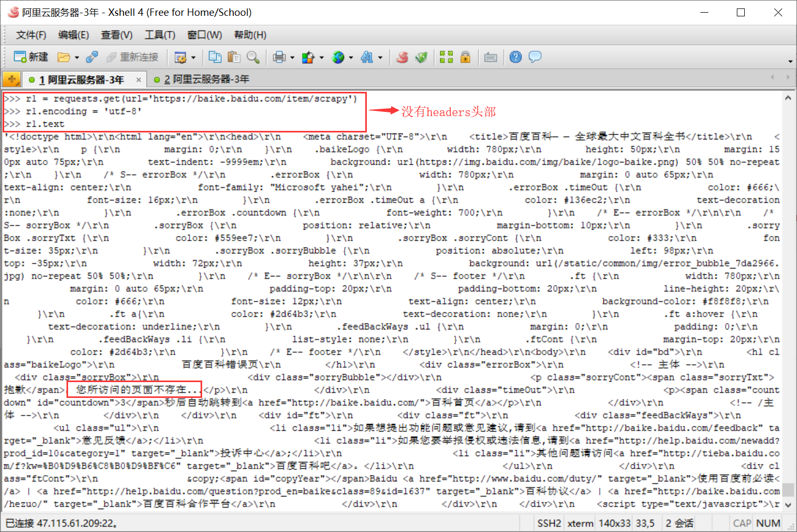Click the keyboard mapping icon
Screen dimensions: 797x532
[x=491, y=57]
